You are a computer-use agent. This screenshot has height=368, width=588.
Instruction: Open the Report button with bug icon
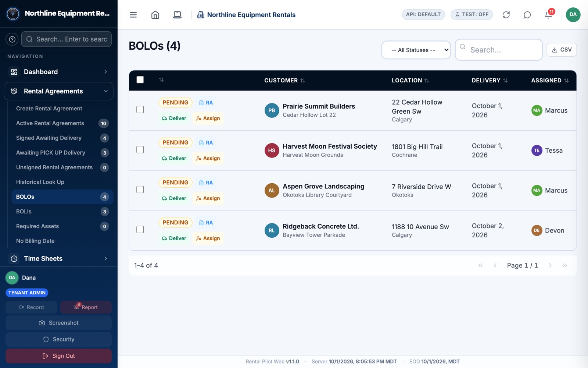coord(86,307)
